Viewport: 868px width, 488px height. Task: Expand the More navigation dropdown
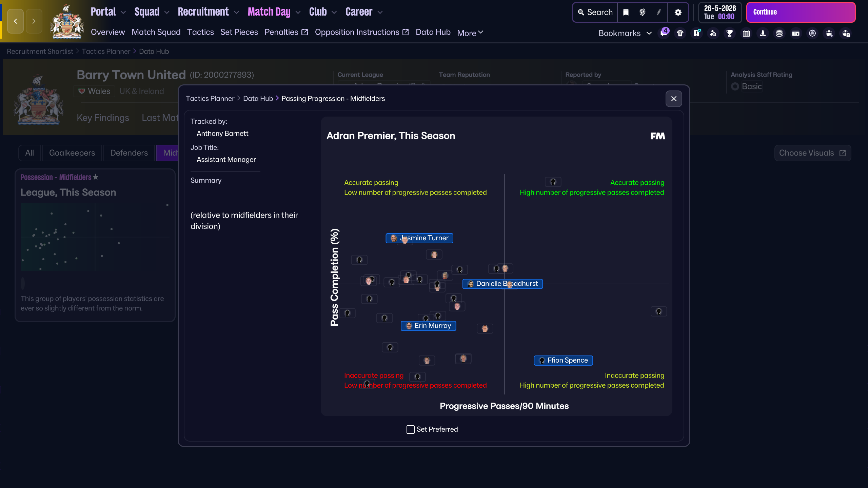(470, 33)
